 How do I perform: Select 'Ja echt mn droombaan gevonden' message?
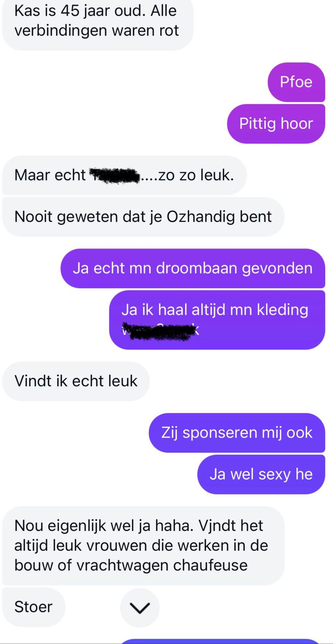click(x=193, y=268)
